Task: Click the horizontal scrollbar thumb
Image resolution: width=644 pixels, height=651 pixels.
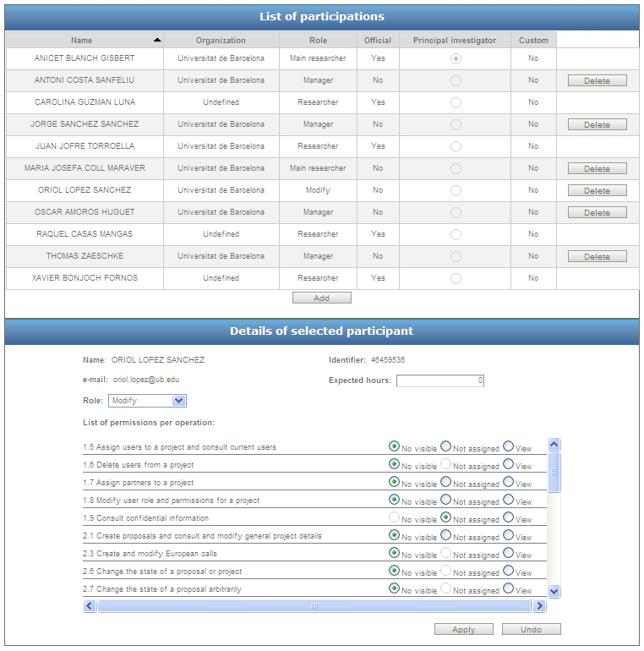Action: pyautogui.click(x=314, y=606)
